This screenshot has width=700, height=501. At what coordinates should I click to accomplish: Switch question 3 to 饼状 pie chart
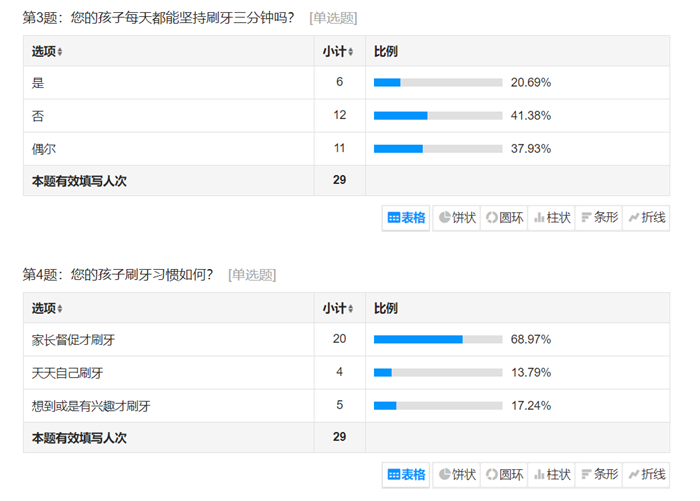pos(457,218)
